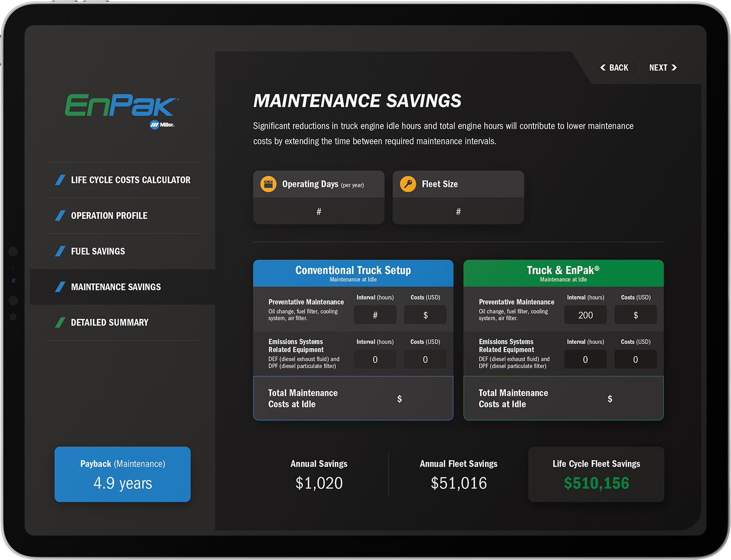The image size is (731, 560).
Task: Edit EnPak Preventative Maintenance interval showing 200
Action: (x=585, y=315)
